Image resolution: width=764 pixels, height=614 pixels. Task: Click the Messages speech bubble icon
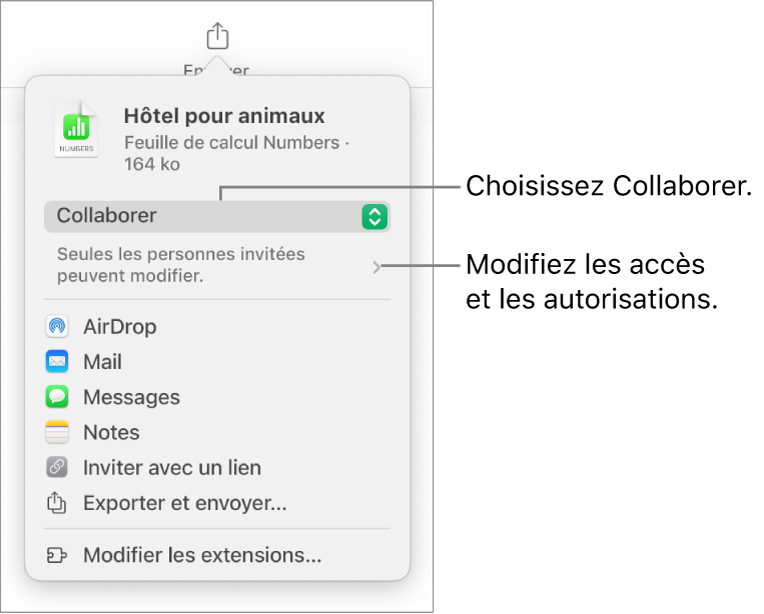pos(57,397)
